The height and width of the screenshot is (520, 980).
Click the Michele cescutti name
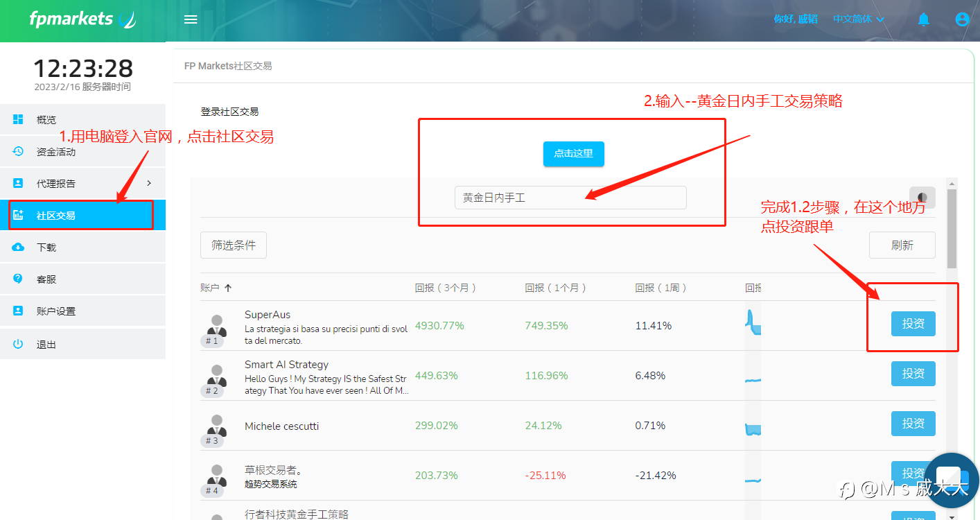[282, 426]
